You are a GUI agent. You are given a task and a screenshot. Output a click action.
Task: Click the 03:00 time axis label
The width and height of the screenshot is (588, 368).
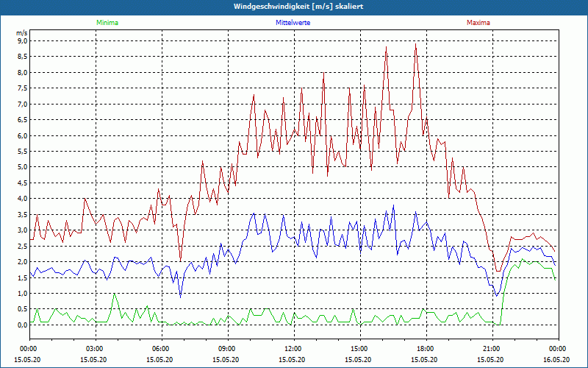pyautogui.click(x=96, y=349)
